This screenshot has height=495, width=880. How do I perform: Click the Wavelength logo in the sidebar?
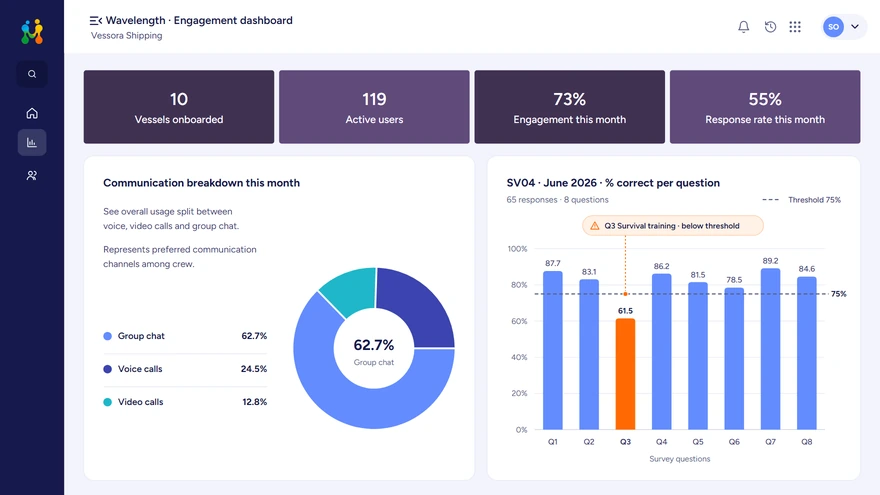32,31
